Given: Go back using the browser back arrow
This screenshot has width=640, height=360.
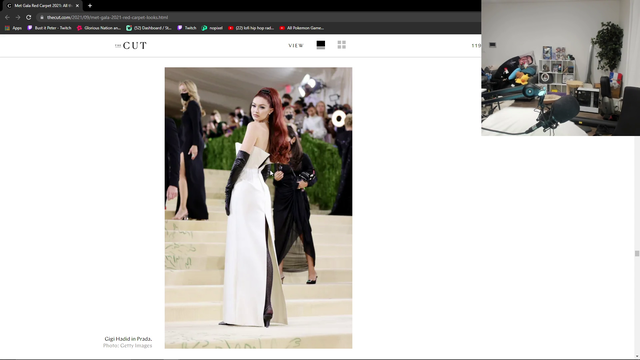Looking at the screenshot, I should [x=7, y=18].
